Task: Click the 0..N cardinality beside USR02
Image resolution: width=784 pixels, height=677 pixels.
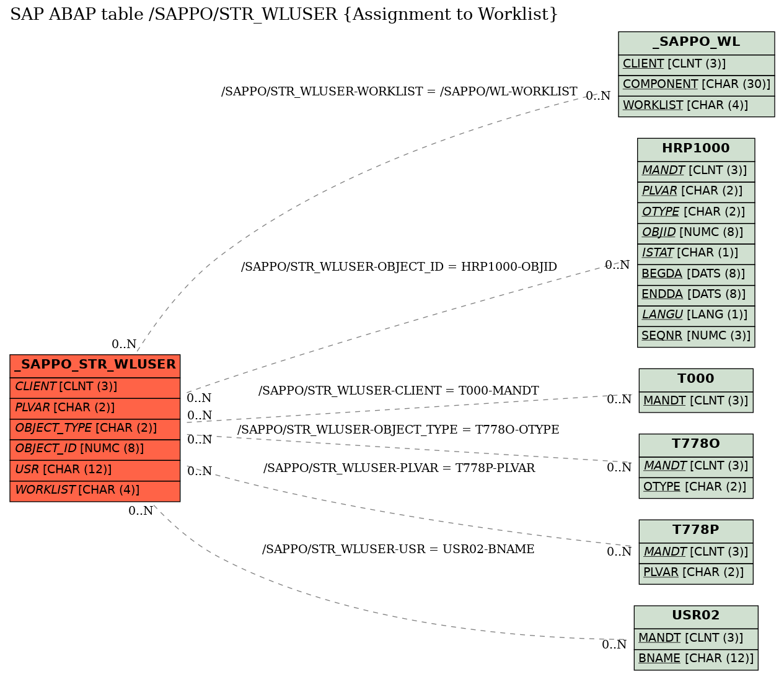Action: coord(614,645)
